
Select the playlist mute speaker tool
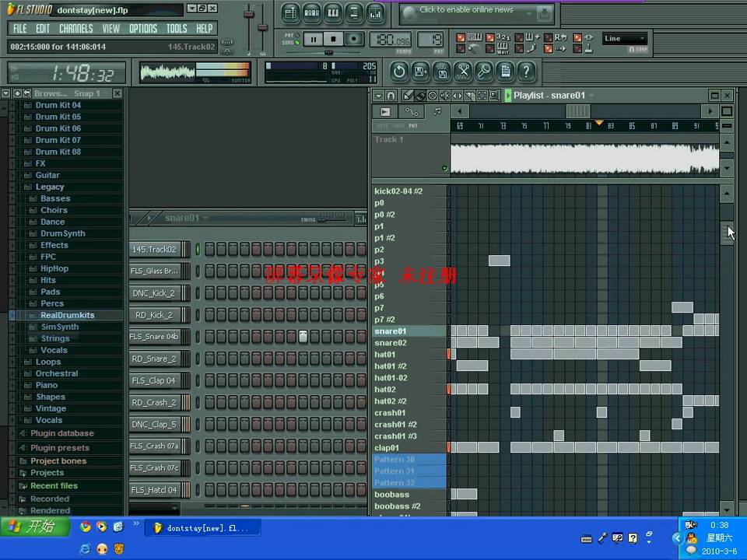tap(445, 96)
